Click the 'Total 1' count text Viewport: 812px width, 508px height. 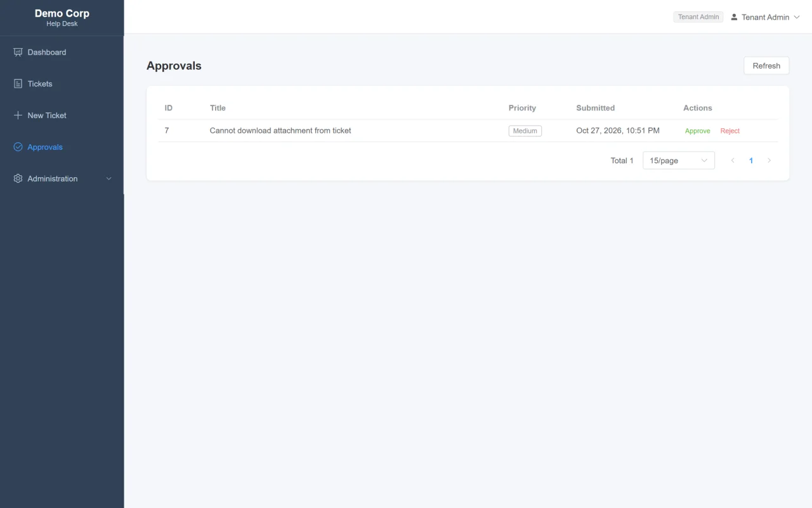click(x=622, y=161)
